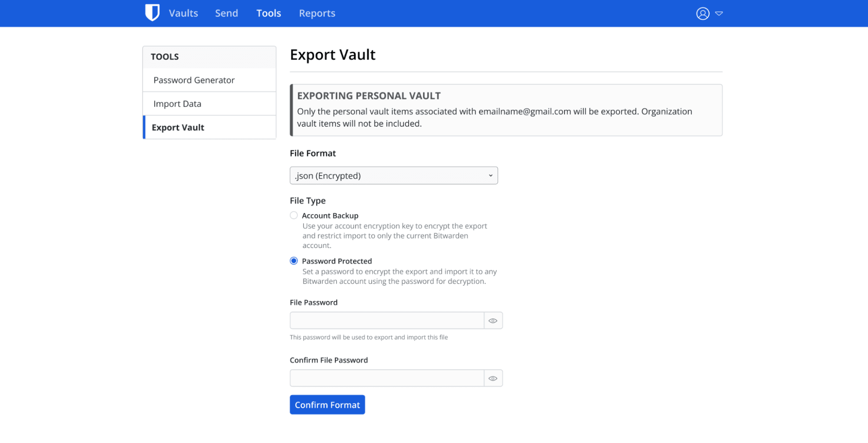
Task: Open the Password Generator
Action: [x=194, y=80]
